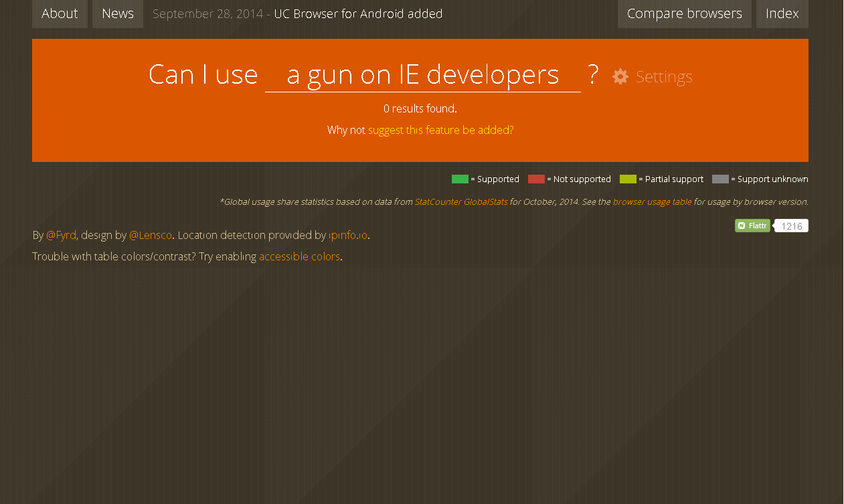Focus the "Can I use" search field
The image size is (844, 504).
(422, 75)
